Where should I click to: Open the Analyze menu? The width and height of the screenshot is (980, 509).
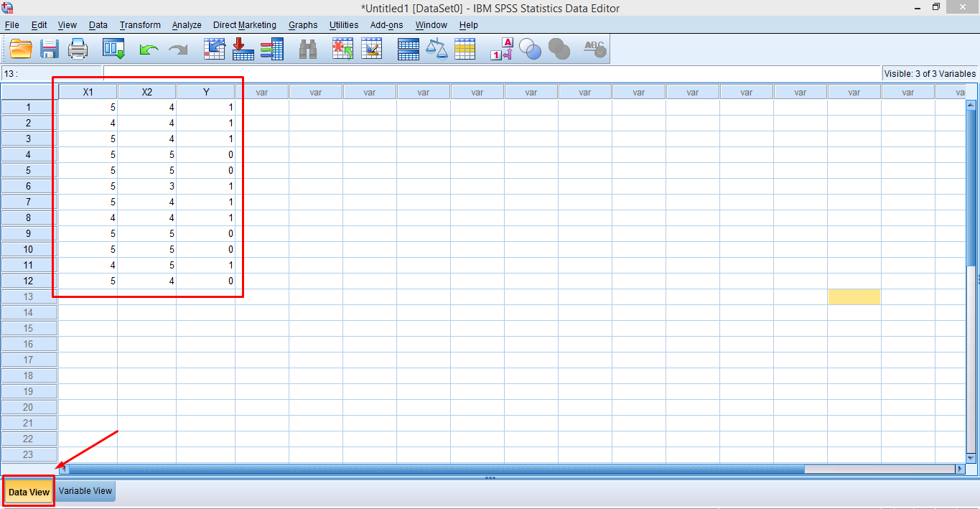tap(186, 24)
